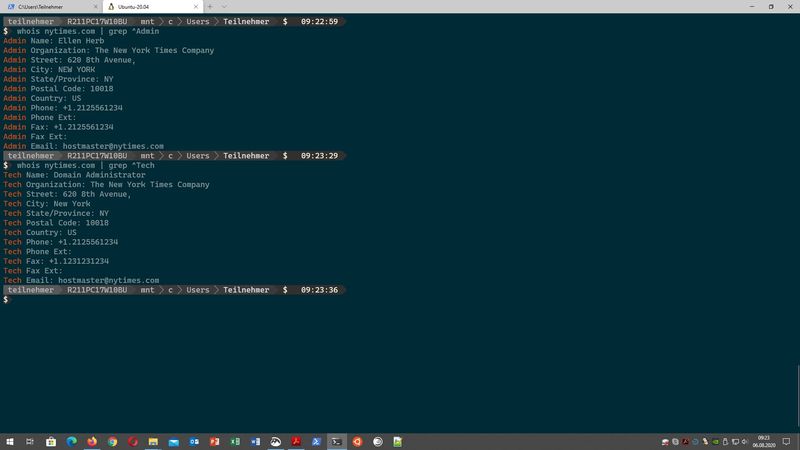Click the line 'Tech Street: 620 8th Avenue,'
800x450 pixels.
click(x=67, y=194)
